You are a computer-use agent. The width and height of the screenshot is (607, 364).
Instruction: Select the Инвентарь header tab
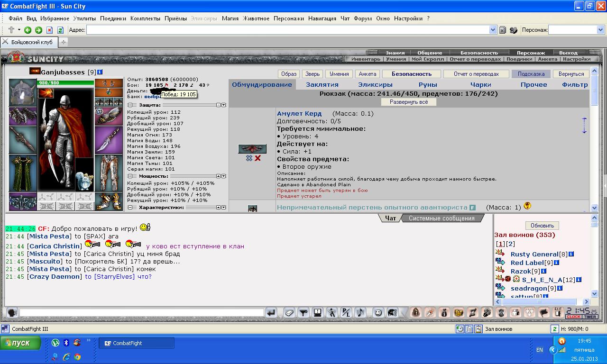tap(366, 59)
